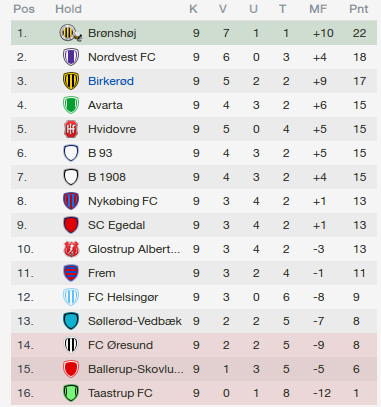Select the yellow-black striped Birkerød crest

tap(71, 81)
